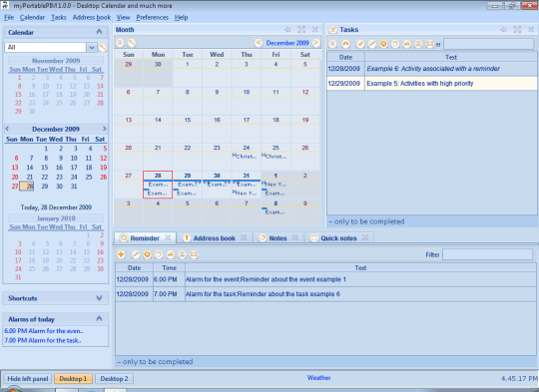Select December 29 in the mini calendar

(45, 186)
